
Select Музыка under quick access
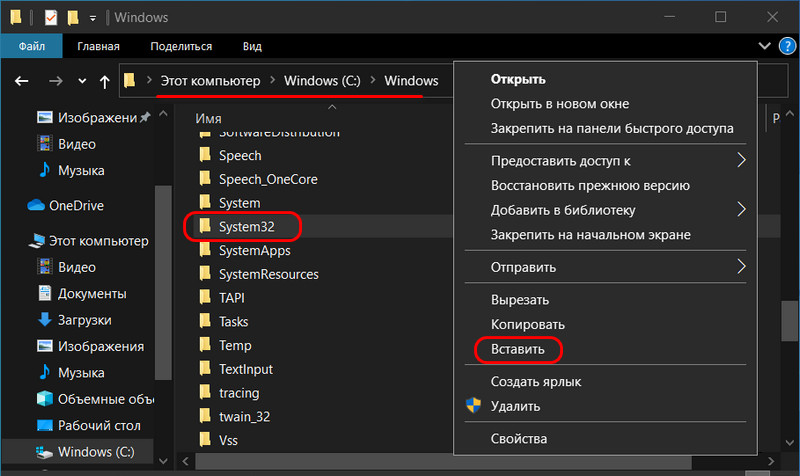tap(72, 170)
